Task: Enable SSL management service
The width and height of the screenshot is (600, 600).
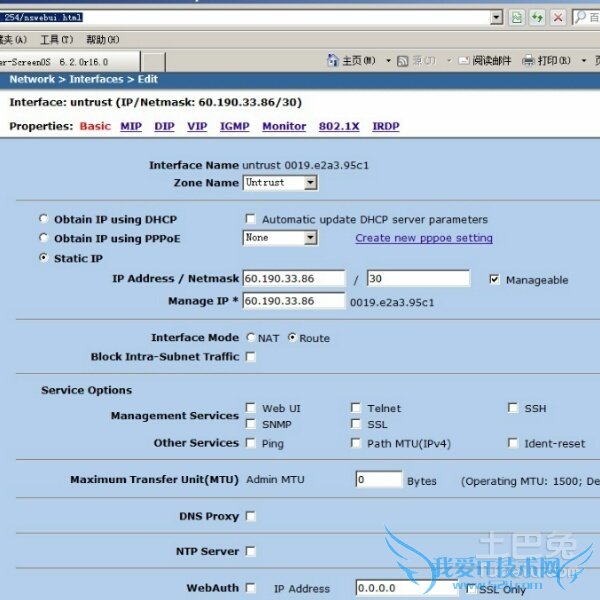Action: click(355, 424)
